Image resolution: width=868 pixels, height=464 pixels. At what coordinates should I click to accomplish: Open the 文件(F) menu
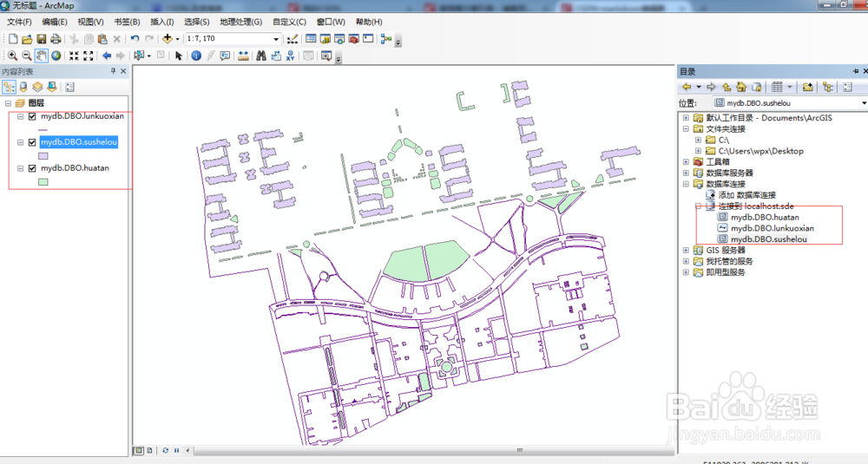point(19,22)
